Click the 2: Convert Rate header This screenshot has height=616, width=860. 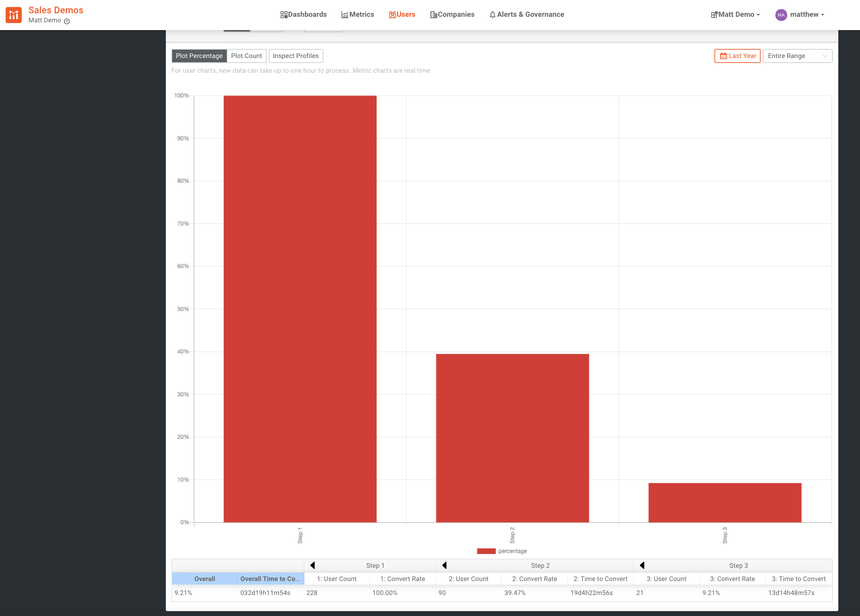(535, 579)
